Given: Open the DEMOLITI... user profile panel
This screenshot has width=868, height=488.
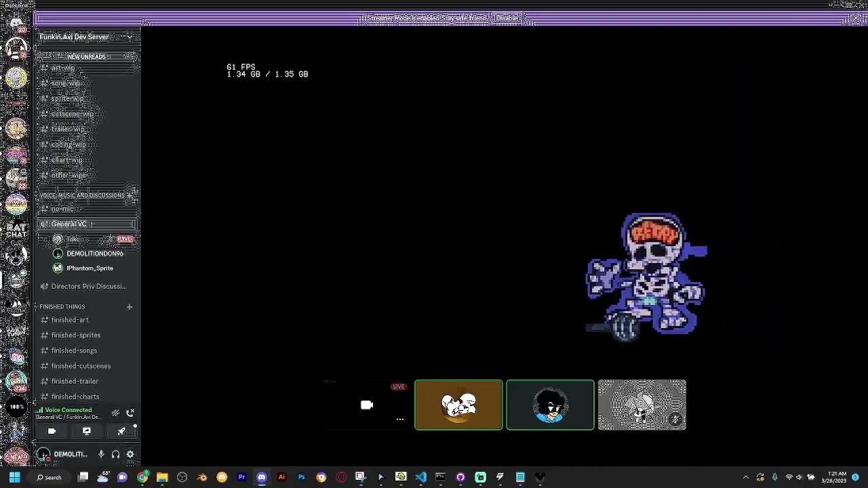Looking at the screenshot, I should pyautogui.click(x=62, y=455).
